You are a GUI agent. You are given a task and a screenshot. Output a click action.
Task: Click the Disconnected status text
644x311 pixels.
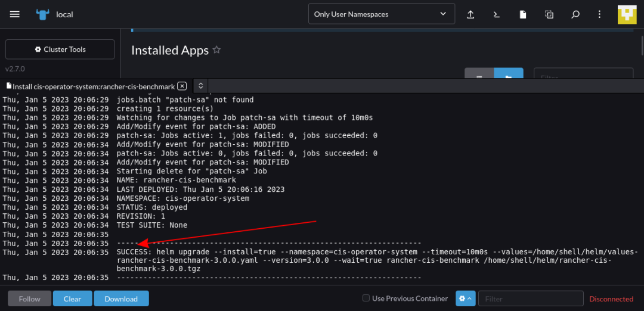[x=611, y=298]
